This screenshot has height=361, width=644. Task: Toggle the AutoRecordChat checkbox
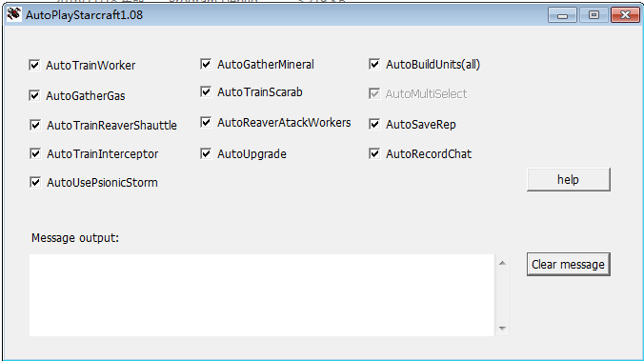374,153
